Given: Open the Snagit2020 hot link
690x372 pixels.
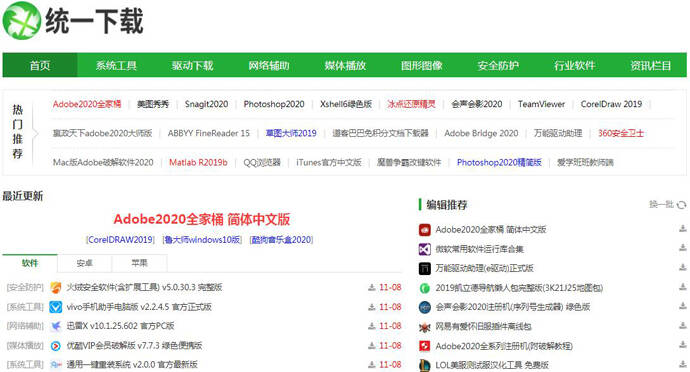Looking at the screenshot, I should pyautogui.click(x=206, y=104).
